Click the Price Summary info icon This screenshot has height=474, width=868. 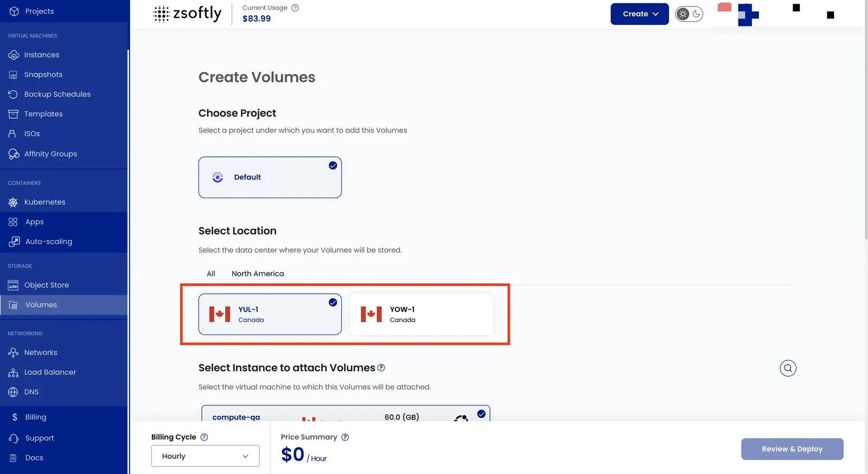[x=345, y=437]
